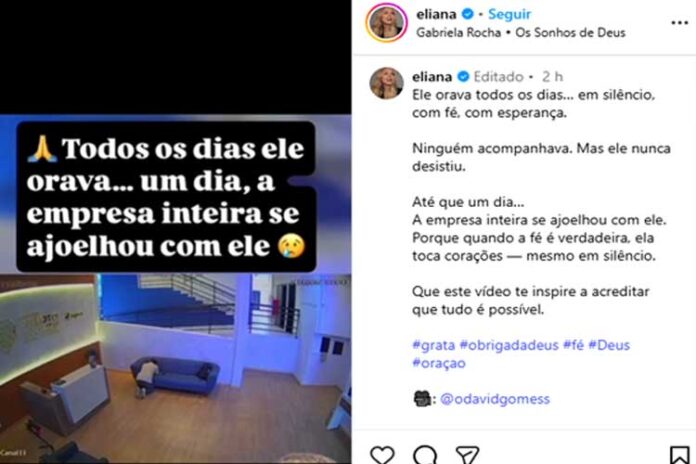The image size is (696, 464).
Task: Click eliana's avatar beside the caption
Action: tap(387, 83)
